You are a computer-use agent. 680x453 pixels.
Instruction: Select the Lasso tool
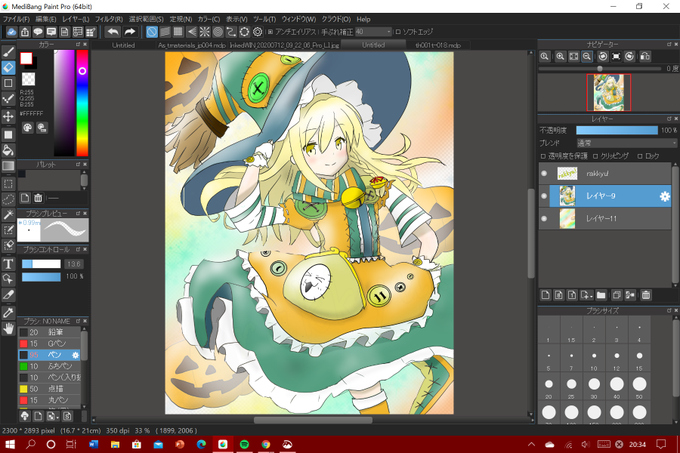pos(8,199)
